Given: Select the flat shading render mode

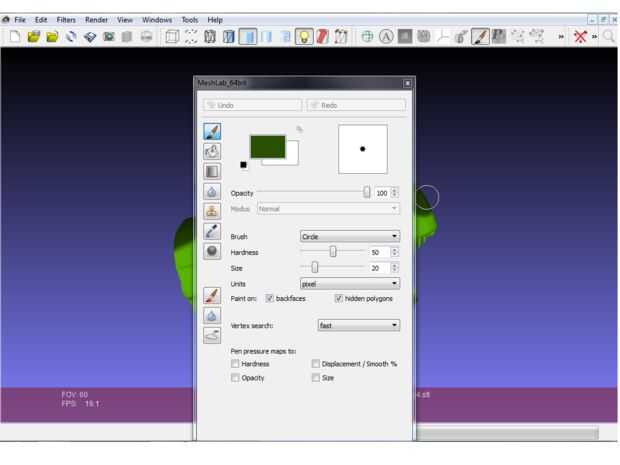Looking at the screenshot, I should tap(248, 37).
